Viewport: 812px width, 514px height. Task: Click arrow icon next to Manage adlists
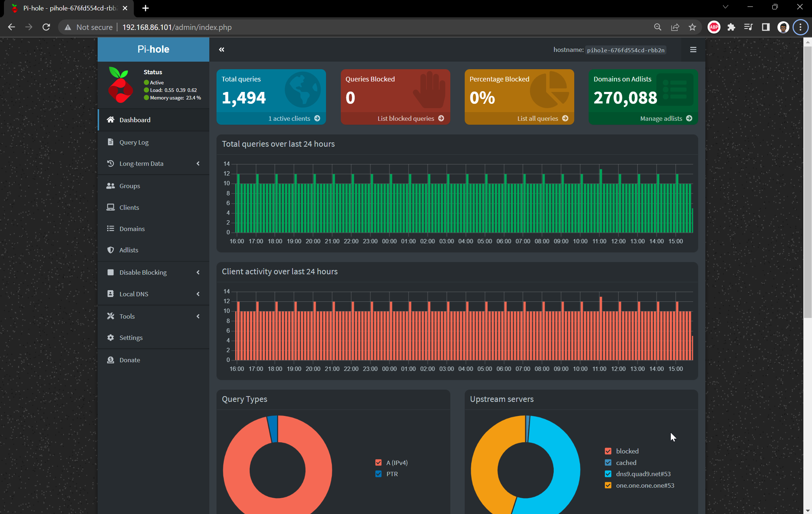click(x=689, y=118)
